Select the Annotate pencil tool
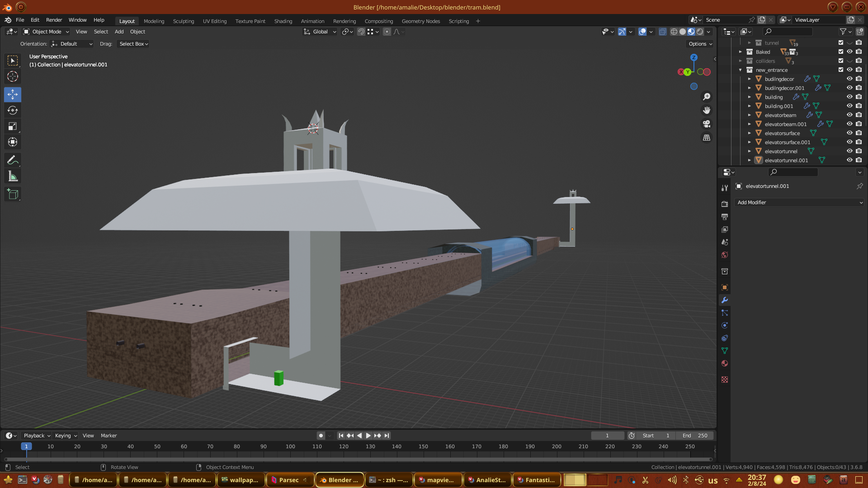Viewport: 868px width, 488px height. 13,160
